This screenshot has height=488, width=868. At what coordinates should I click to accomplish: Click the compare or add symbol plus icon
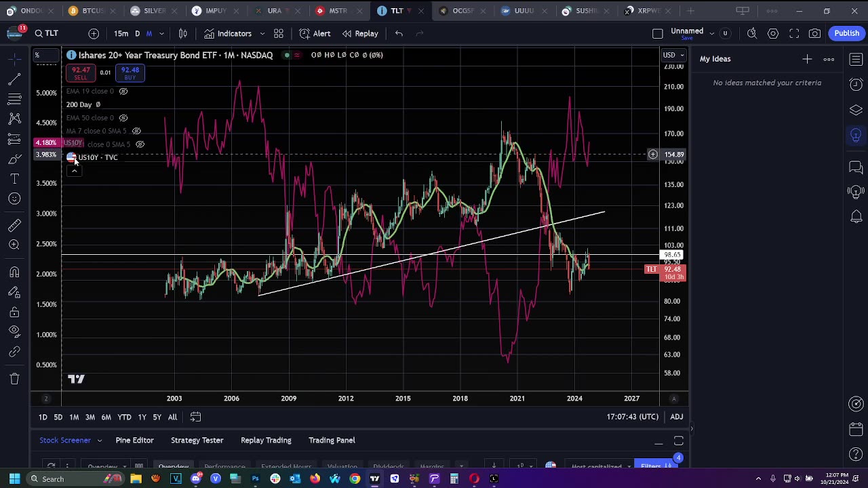coord(94,33)
